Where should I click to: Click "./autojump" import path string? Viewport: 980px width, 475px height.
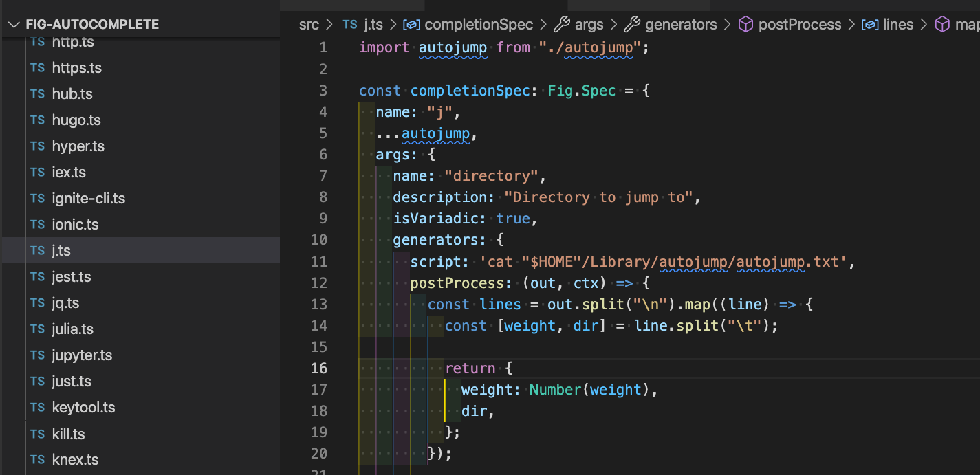[x=589, y=47]
